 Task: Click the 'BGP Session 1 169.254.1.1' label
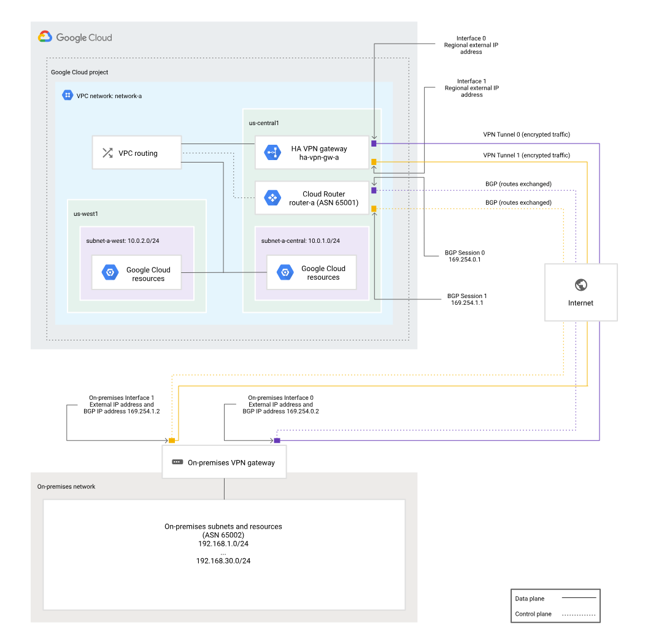[x=467, y=299]
